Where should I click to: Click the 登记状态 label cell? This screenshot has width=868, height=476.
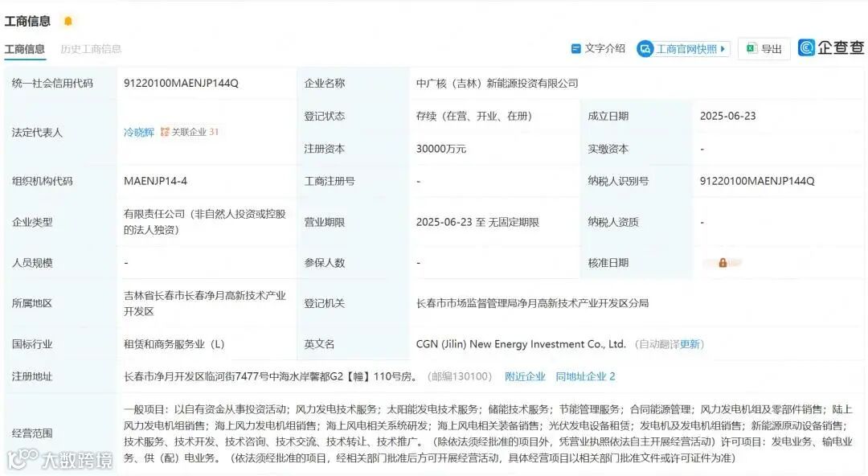pyautogui.click(x=353, y=116)
